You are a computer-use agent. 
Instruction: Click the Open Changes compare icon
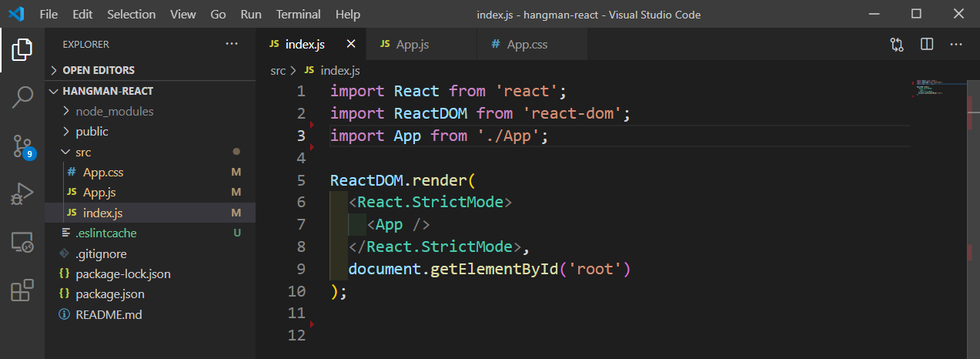coord(897,45)
